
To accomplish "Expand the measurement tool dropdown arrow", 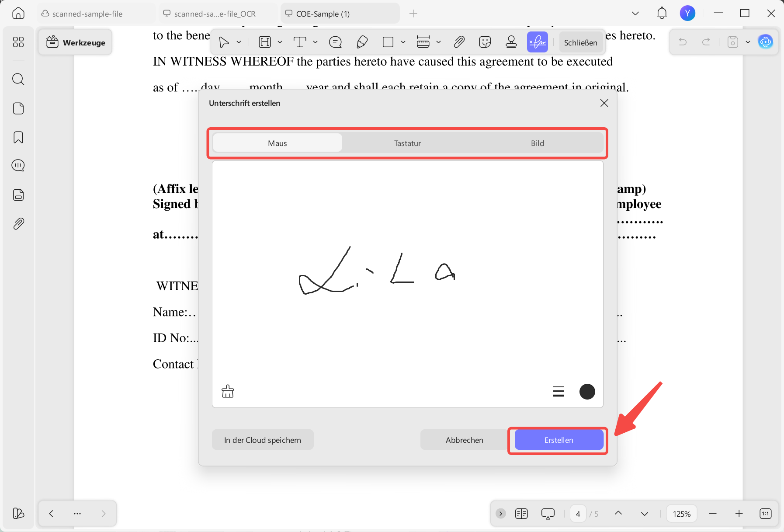I will click(x=438, y=42).
